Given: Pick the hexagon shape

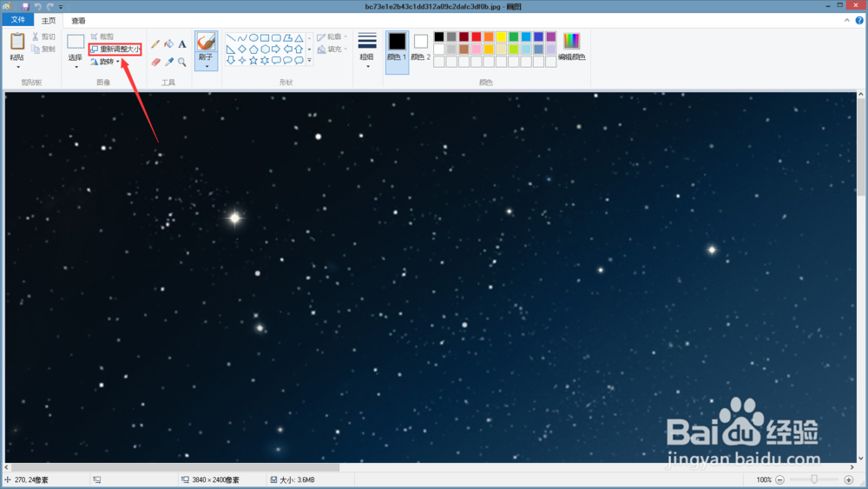Looking at the screenshot, I should pos(265,50).
